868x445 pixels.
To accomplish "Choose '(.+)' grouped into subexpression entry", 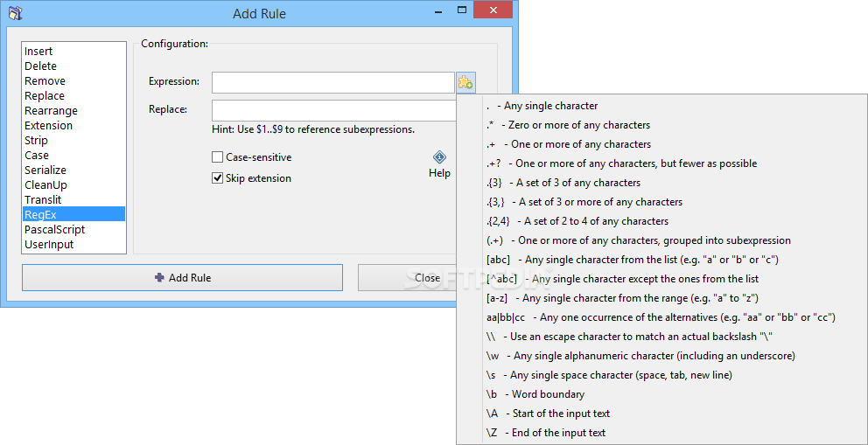I will (662, 240).
